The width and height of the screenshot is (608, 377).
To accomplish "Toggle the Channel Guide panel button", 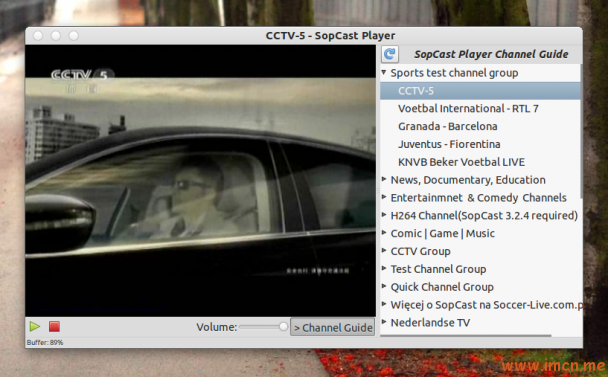I will pyautogui.click(x=333, y=327).
